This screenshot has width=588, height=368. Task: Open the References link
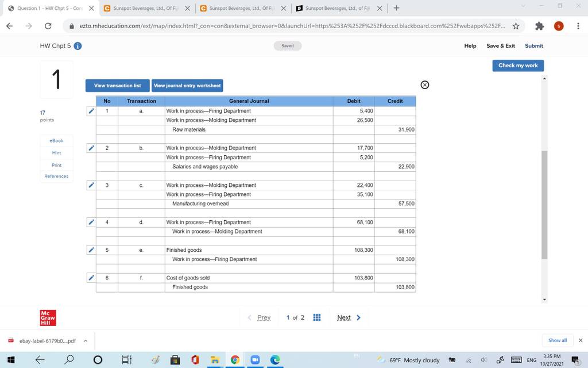pyautogui.click(x=56, y=176)
